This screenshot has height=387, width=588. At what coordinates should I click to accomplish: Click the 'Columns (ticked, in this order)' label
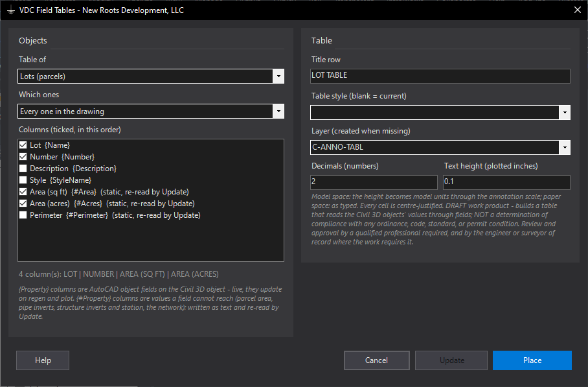coord(70,130)
